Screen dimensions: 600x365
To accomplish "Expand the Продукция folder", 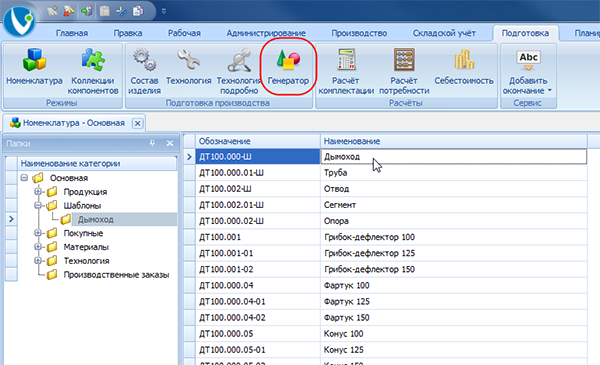I will coord(38,192).
